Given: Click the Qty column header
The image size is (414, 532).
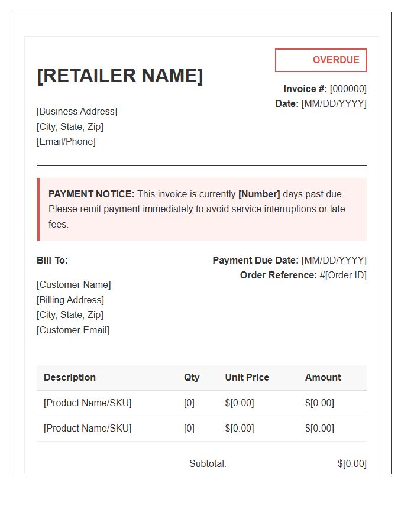Looking at the screenshot, I should 192,378.
